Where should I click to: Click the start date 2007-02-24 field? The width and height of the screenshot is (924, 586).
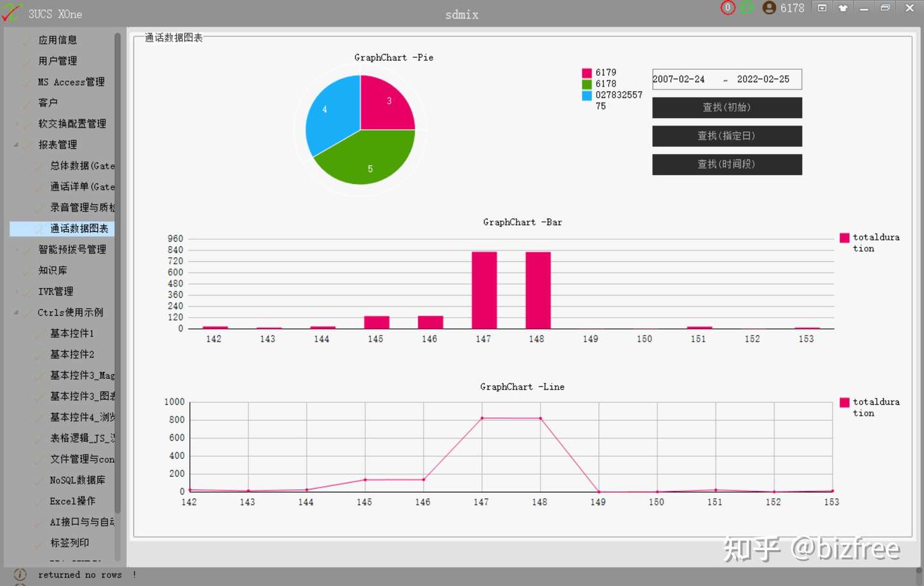click(679, 80)
